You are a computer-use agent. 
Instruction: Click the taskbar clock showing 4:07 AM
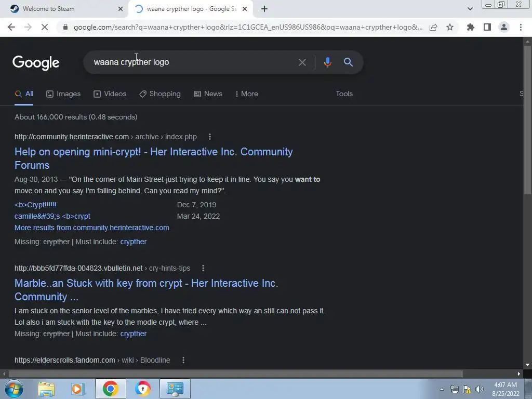[506, 389]
